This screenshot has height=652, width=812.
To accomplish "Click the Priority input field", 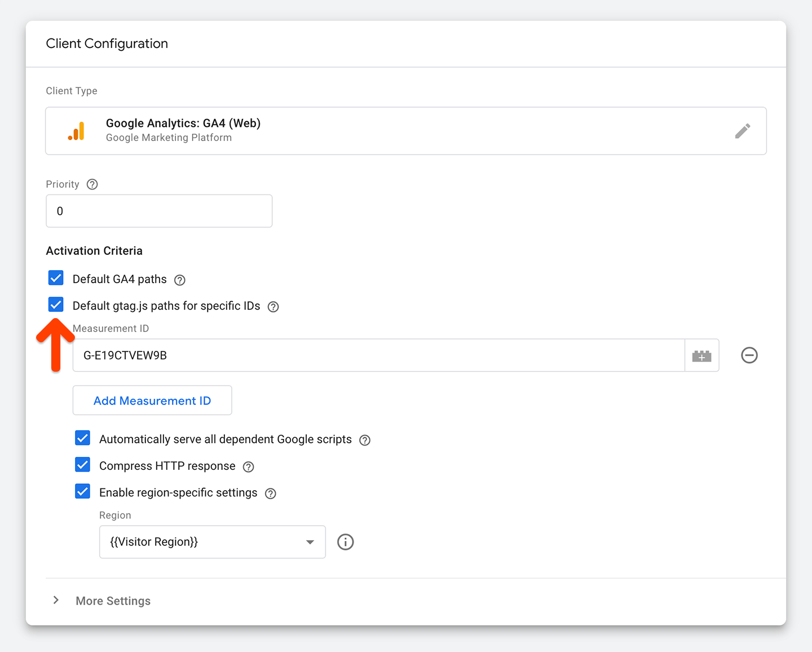I will tap(159, 211).
